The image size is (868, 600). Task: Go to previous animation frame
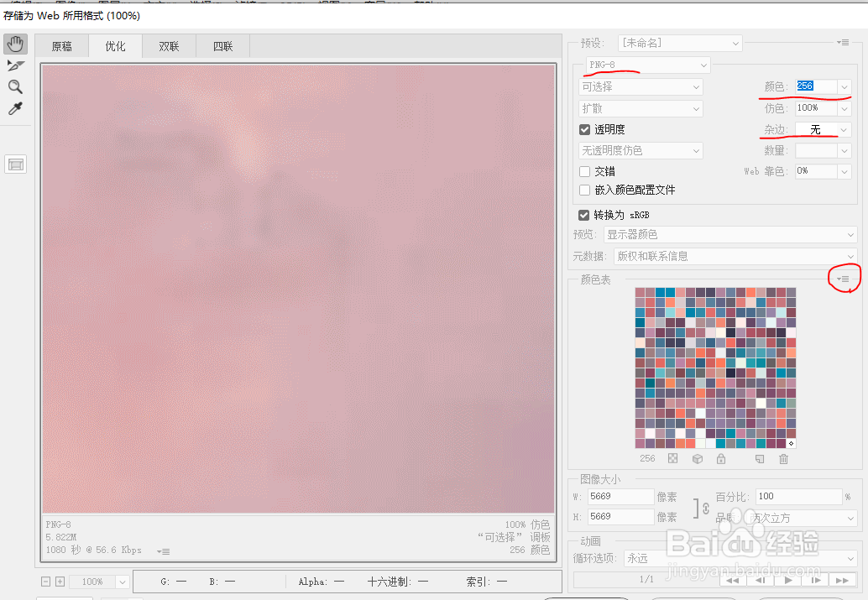[760, 580]
